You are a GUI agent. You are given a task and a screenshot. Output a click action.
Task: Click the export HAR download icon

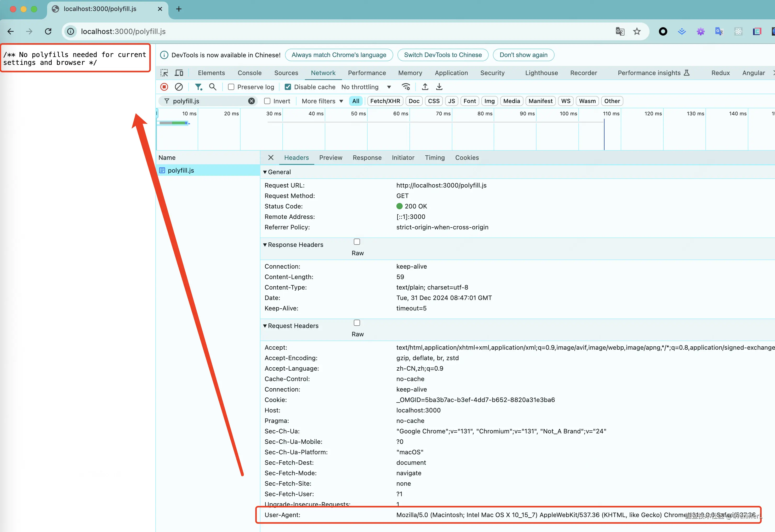pos(439,87)
